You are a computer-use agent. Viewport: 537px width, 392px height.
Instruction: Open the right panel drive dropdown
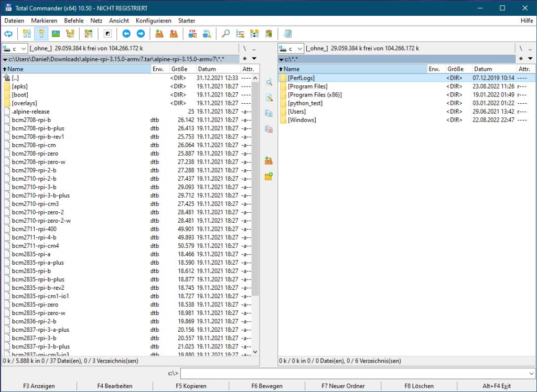tap(291, 49)
